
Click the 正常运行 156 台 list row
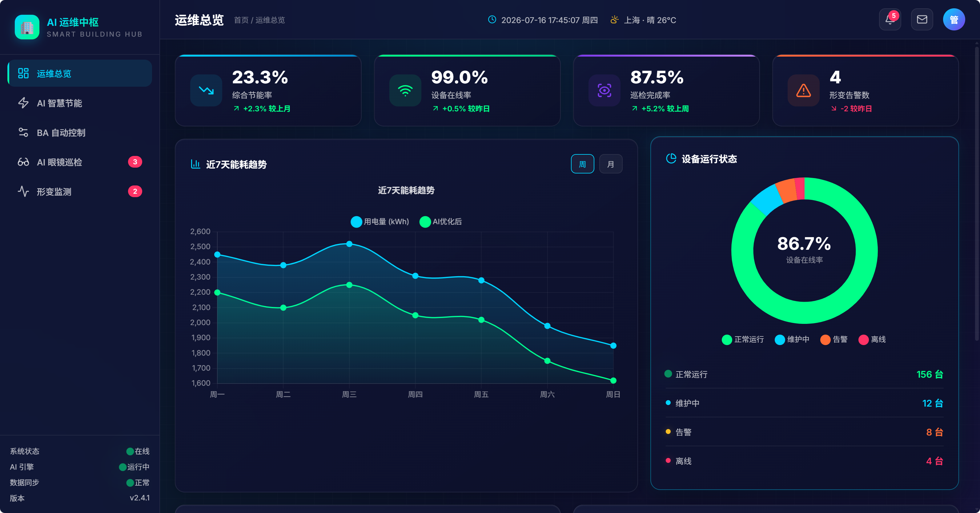(x=804, y=374)
